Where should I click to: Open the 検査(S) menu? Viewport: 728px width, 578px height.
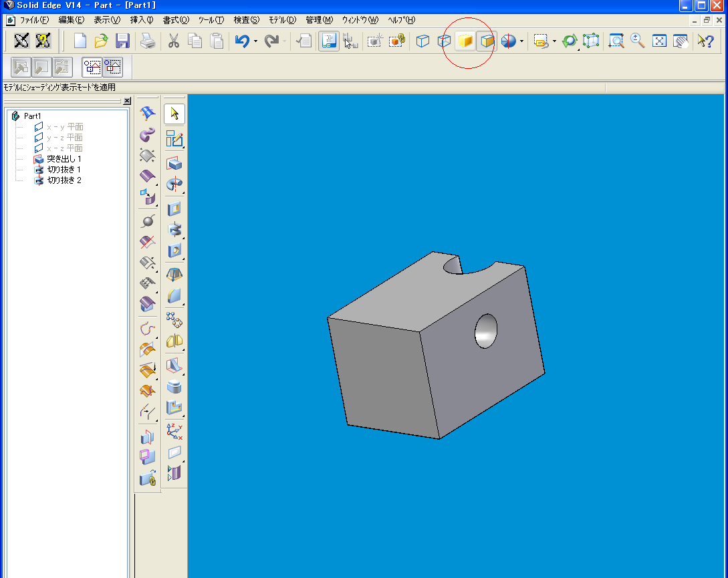246,20
